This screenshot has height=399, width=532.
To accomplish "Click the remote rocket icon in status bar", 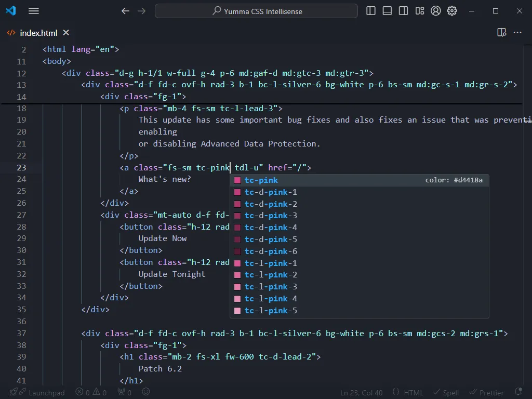I will [x=14, y=392].
